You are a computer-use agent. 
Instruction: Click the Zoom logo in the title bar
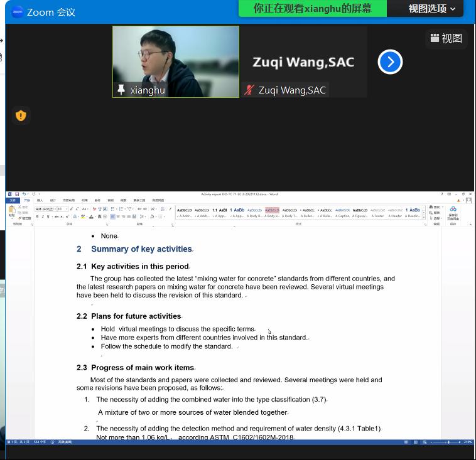(17, 12)
